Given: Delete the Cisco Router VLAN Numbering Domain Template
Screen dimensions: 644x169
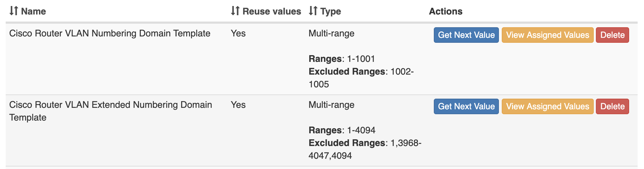Looking at the screenshot, I should click(x=612, y=35).
